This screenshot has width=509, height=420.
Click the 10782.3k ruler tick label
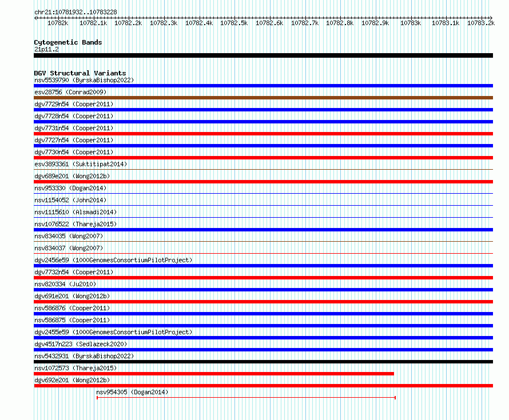pyautogui.click(x=164, y=23)
